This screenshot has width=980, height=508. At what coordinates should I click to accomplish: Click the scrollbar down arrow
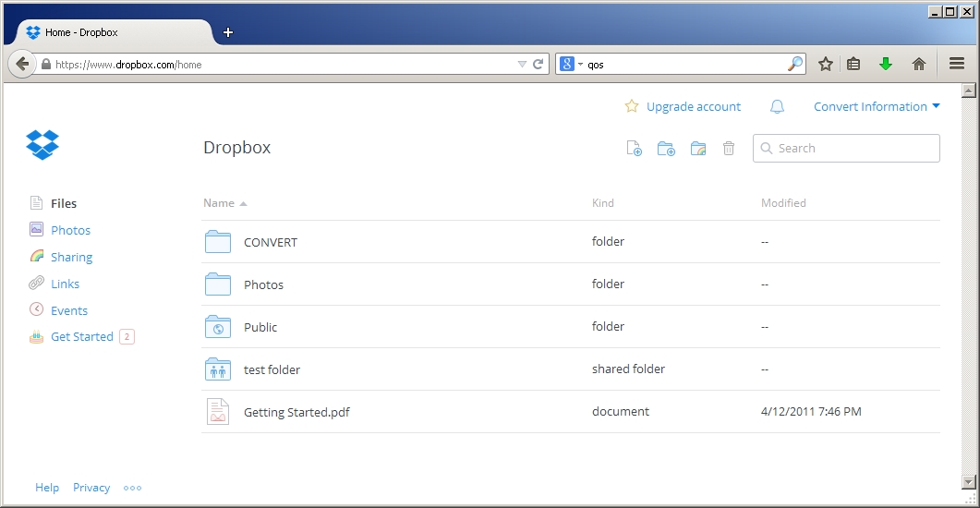pyautogui.click(x=969, y=482)
